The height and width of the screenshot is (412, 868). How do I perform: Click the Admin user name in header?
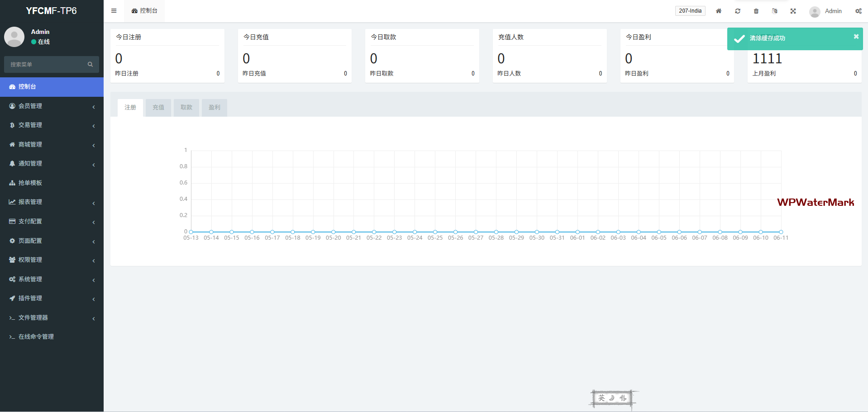[x=833, y=11]
